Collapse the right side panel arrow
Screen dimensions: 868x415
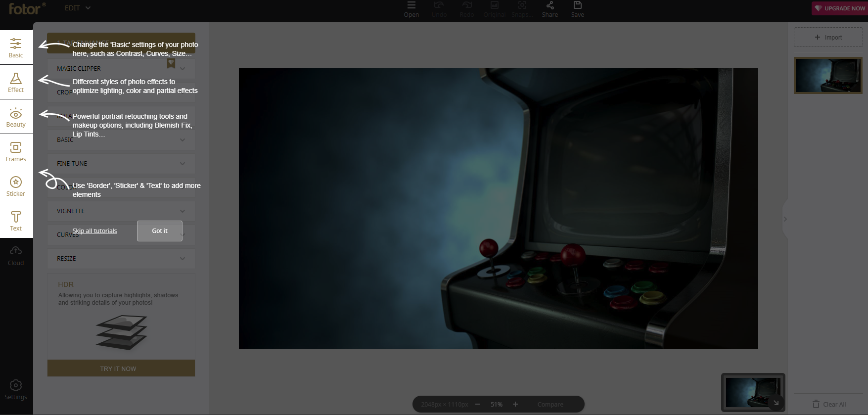click(x=785, y=219)
